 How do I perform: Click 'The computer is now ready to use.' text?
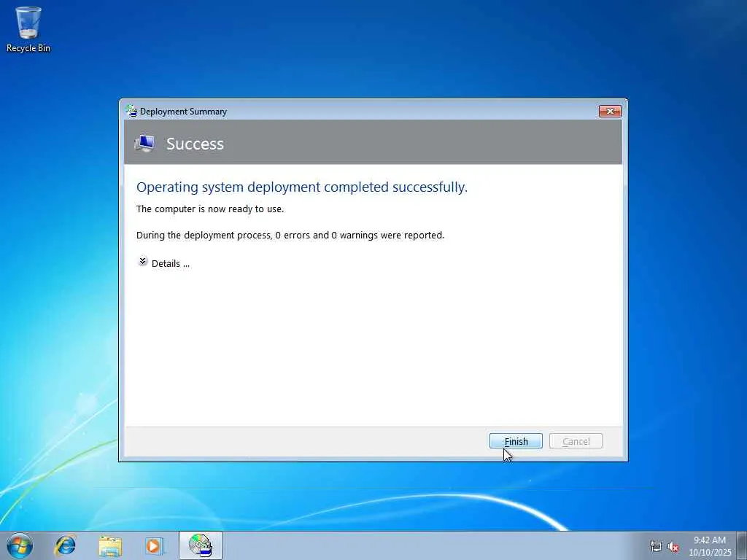pos(209,209)
